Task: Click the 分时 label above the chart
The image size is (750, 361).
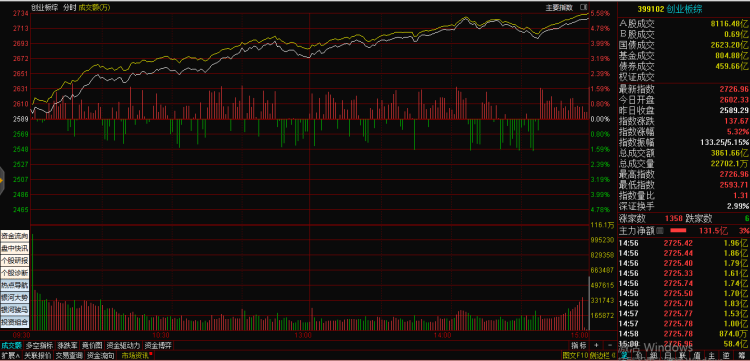Action: (69, 7)
